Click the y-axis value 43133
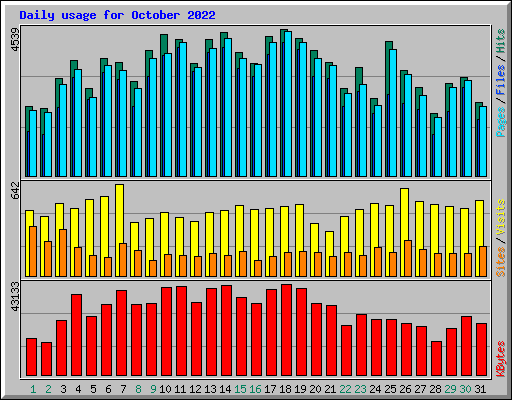512x400 pixels. pyautogui.click(x=15, y=296)
